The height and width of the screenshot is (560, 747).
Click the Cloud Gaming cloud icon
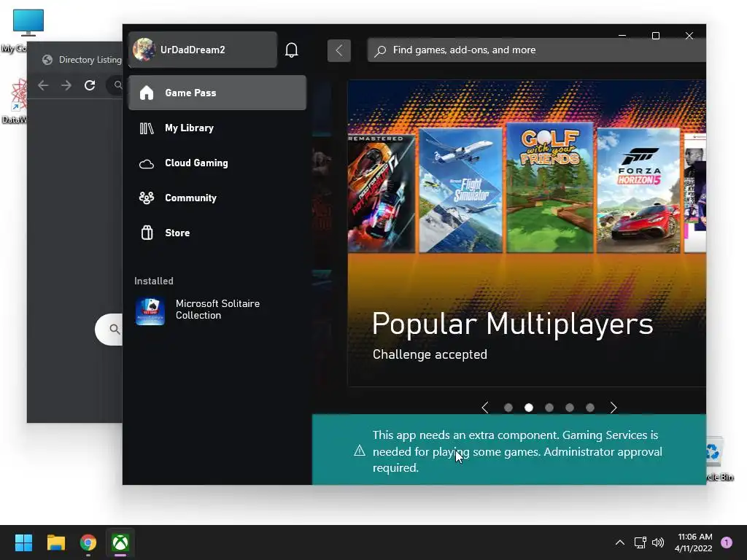[x=147, y=164]
